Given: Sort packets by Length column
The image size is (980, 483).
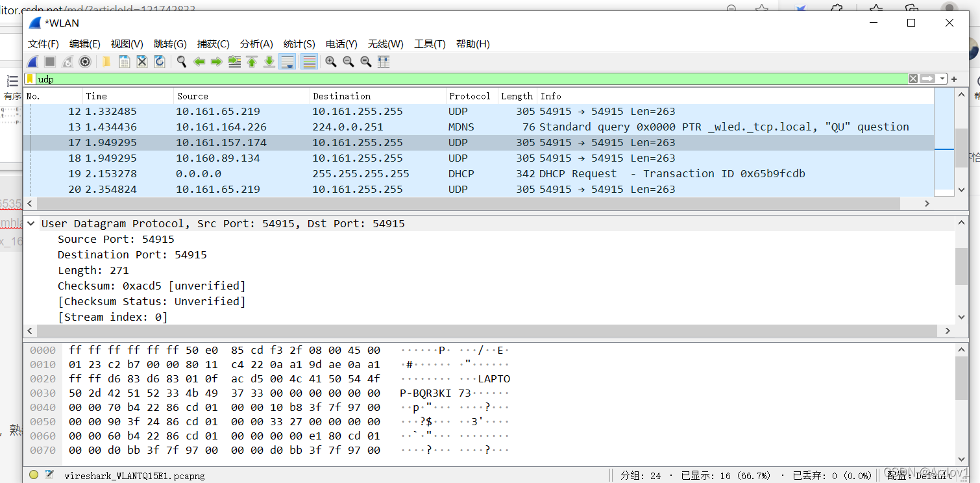Looking at the screenshot, I should click(x=517, y=96).
